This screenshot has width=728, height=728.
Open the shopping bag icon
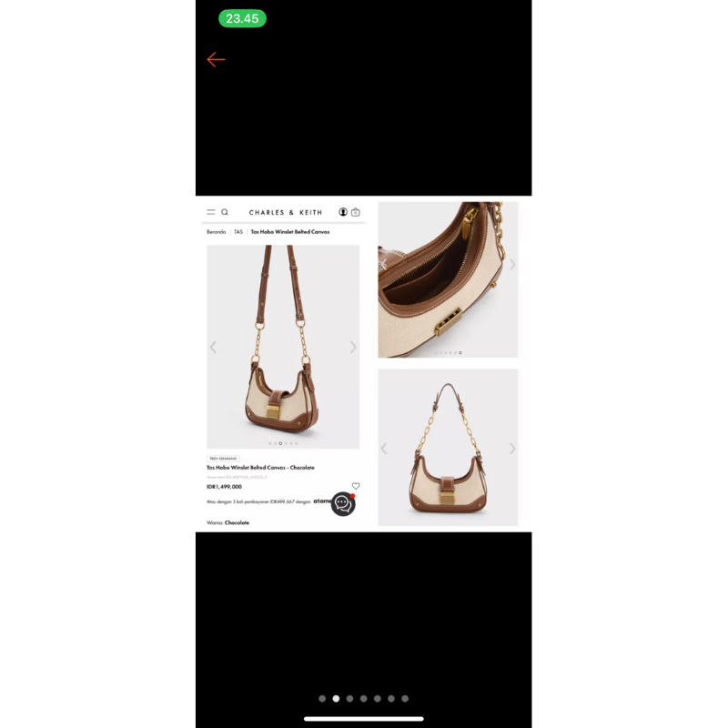pos(356,212)
